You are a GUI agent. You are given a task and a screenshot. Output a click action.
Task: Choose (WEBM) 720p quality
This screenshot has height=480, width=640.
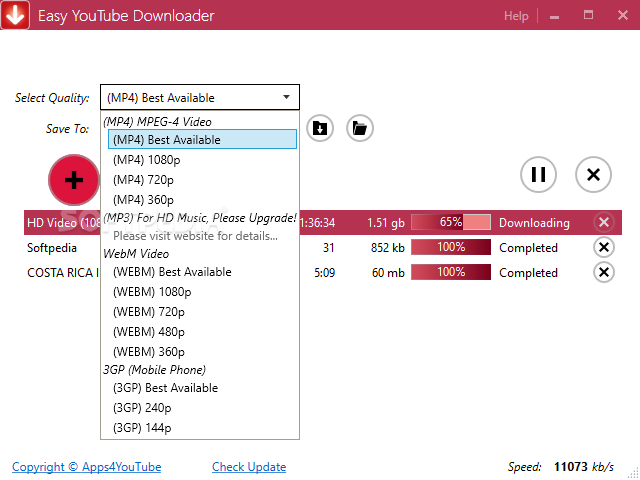coord(202,312)
